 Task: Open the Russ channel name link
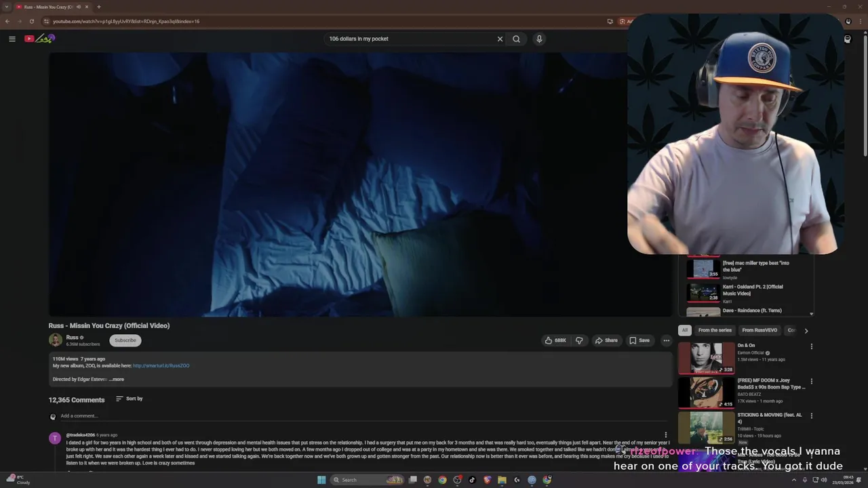click(72, 338)
